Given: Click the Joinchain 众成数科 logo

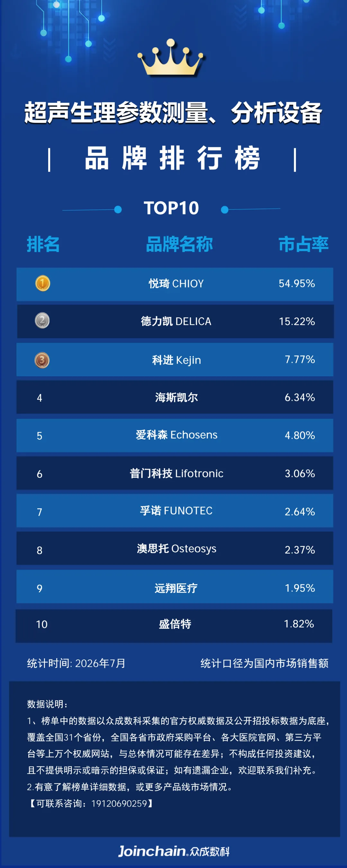Looking at the screenshot, I should tap(173, 851).
